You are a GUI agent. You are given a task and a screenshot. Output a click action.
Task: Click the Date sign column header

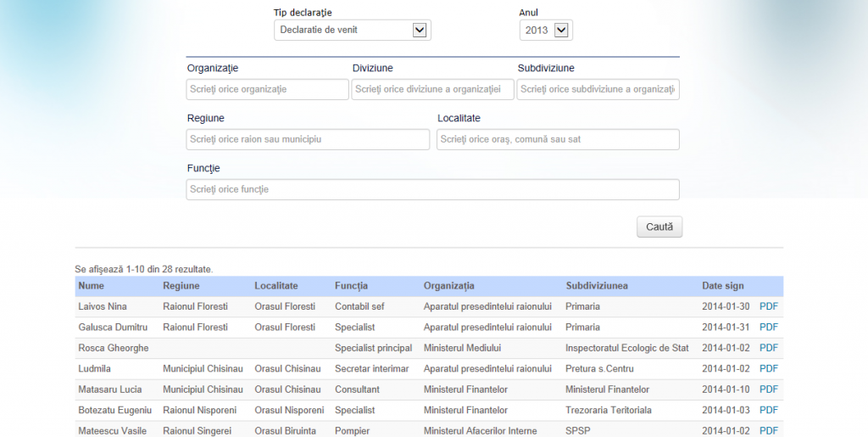pos(723,286)
